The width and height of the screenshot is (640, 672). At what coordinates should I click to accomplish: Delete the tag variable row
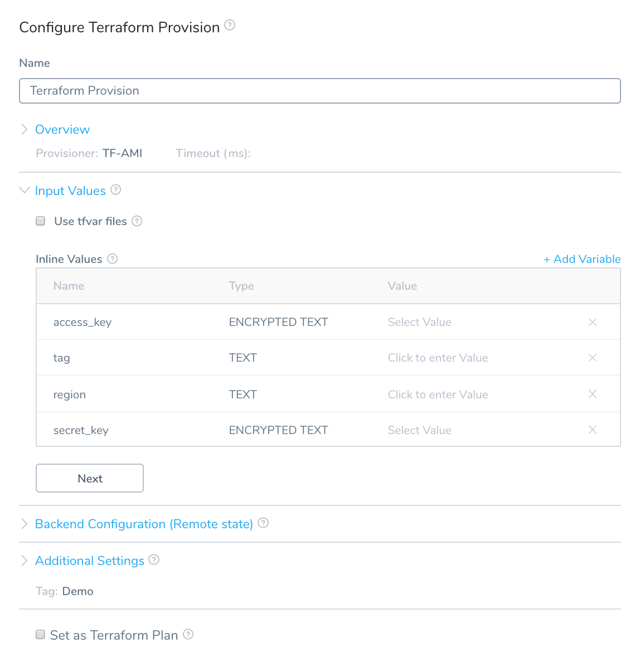pos(593,358)
